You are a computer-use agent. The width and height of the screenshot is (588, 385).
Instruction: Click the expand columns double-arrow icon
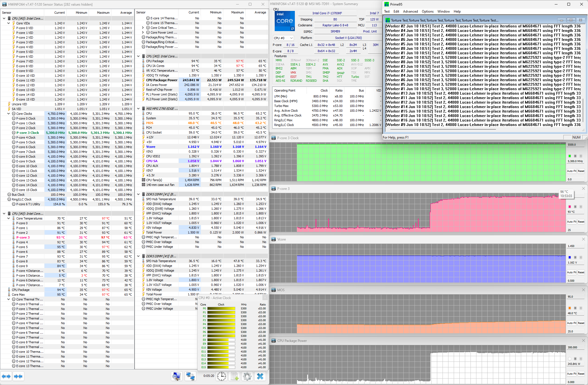point(6,376)
